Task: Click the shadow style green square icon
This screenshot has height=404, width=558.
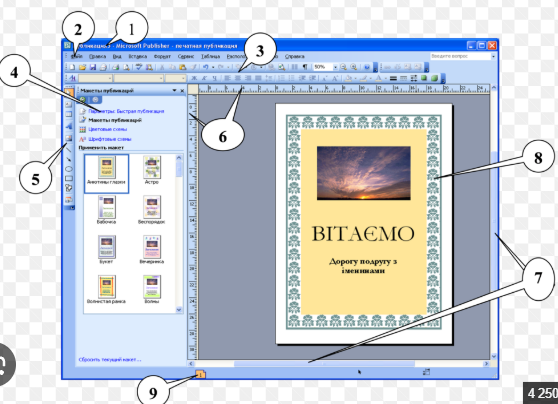Action: pyautogui.click(x=424, y=78)
